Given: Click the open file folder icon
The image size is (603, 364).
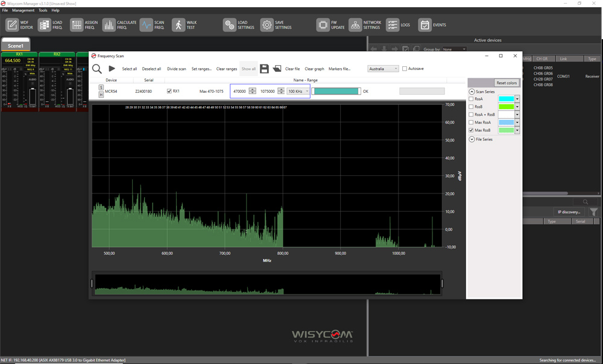Looking at the screenshot, I should coord(277,69).
